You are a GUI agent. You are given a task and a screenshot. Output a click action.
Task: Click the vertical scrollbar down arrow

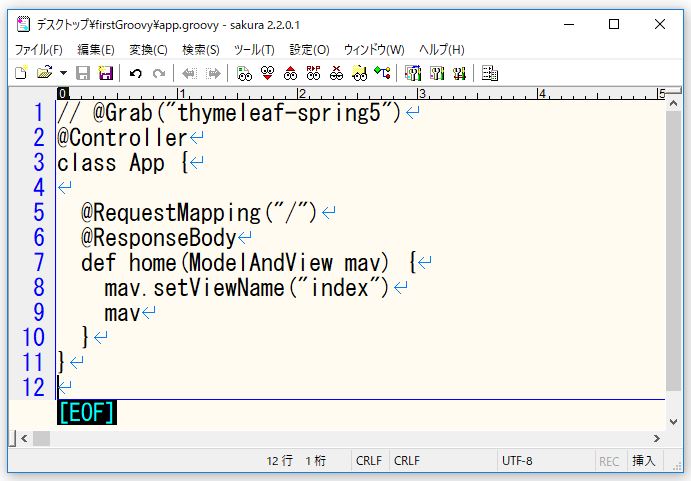(673, 421)
